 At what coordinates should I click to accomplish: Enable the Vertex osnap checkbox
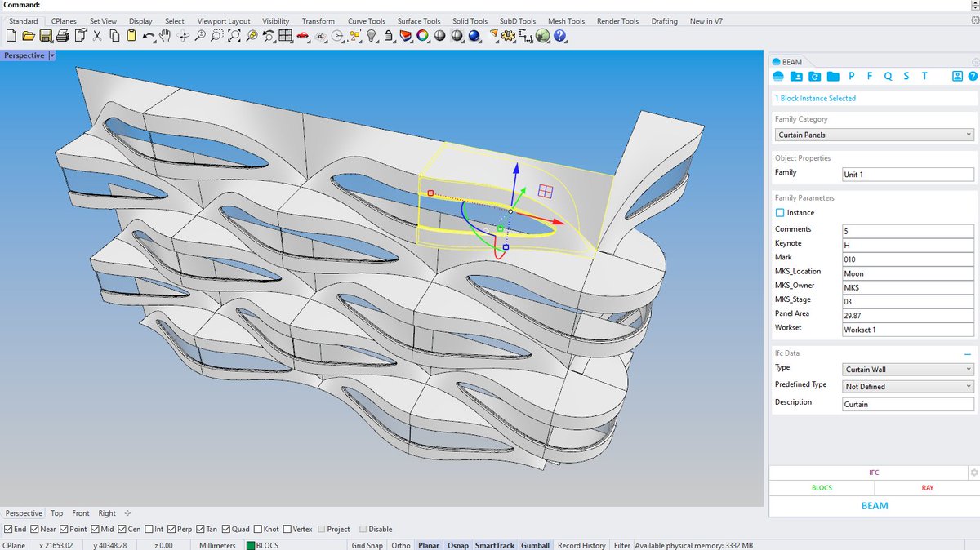pyautogui.click(x=287, y=529)
